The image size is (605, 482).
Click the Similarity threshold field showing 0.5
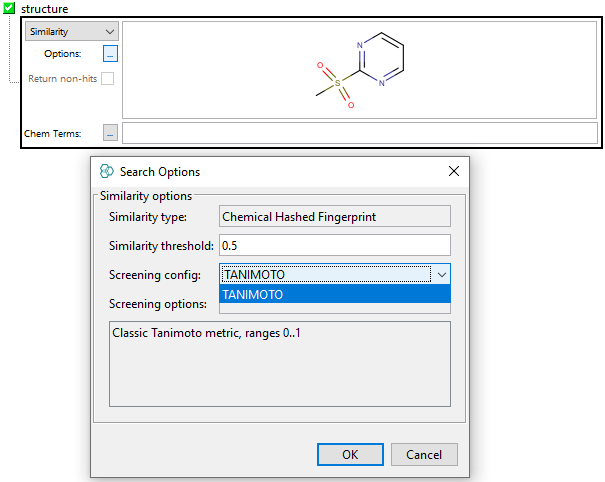[334, 245]
